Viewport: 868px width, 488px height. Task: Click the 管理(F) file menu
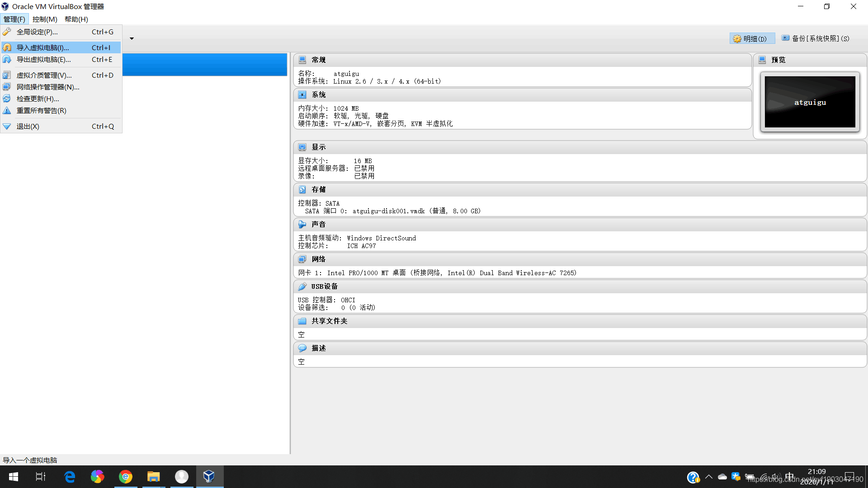(14, 19)
